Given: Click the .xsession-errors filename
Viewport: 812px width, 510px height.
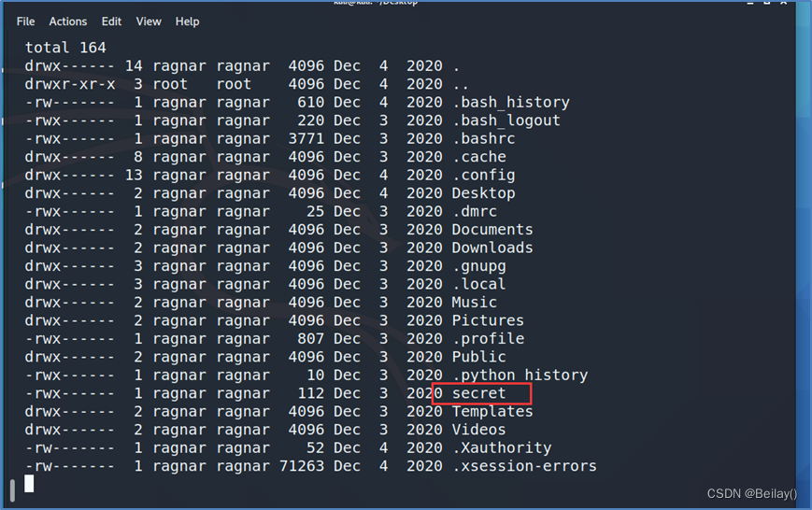Looking at the screenshot, I should point(524,466).
